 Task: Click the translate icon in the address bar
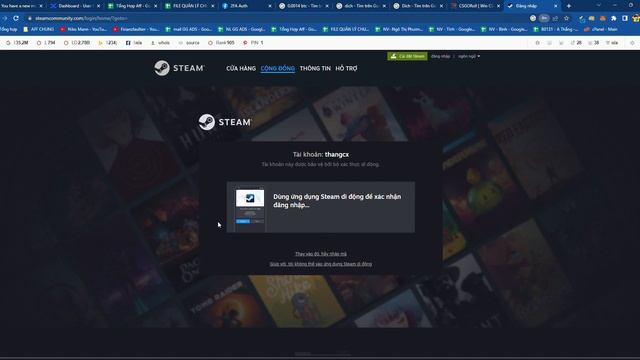(x=533, y=18)
